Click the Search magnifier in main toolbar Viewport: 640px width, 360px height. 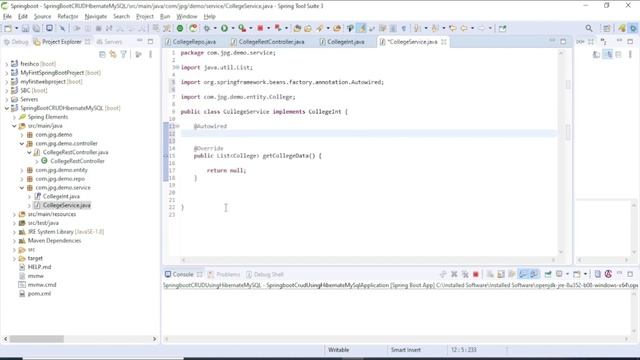coord(589,28)
